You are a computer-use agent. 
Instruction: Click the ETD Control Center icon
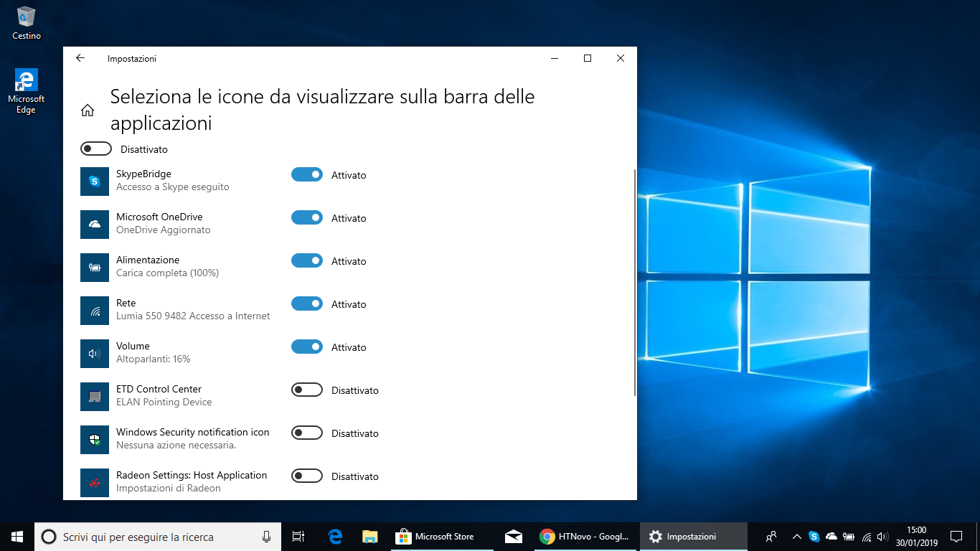[95, 397]
